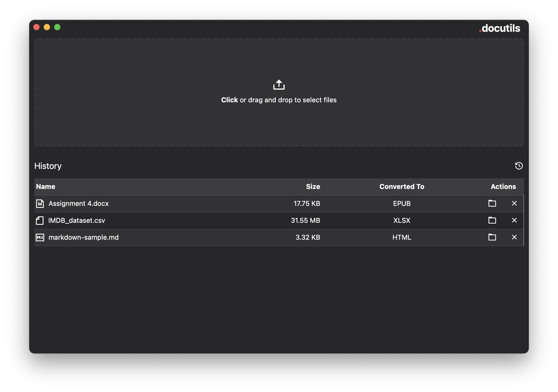
Task: Remove Assignment 4.docx from history
Action: 515,204
